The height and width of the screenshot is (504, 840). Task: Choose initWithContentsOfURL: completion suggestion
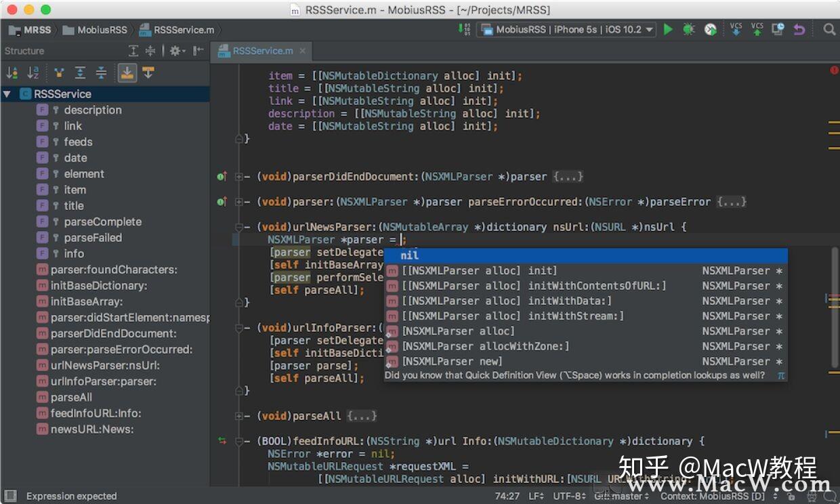[585, 286]
